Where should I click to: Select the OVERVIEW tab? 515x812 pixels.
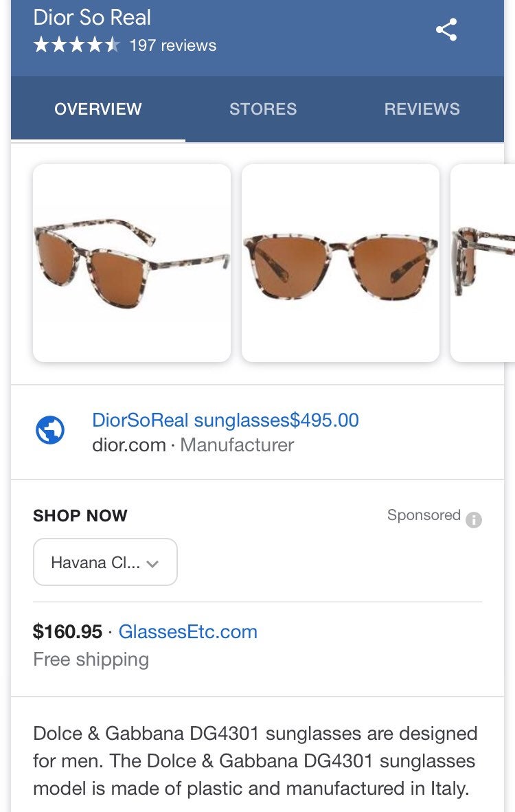98,109
